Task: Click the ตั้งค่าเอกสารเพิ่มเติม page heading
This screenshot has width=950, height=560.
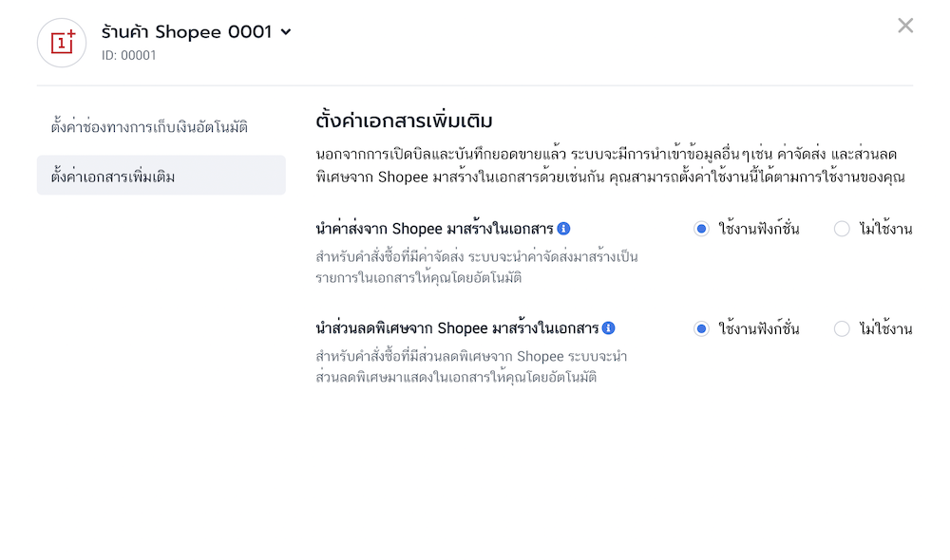Action: point(404,121)
